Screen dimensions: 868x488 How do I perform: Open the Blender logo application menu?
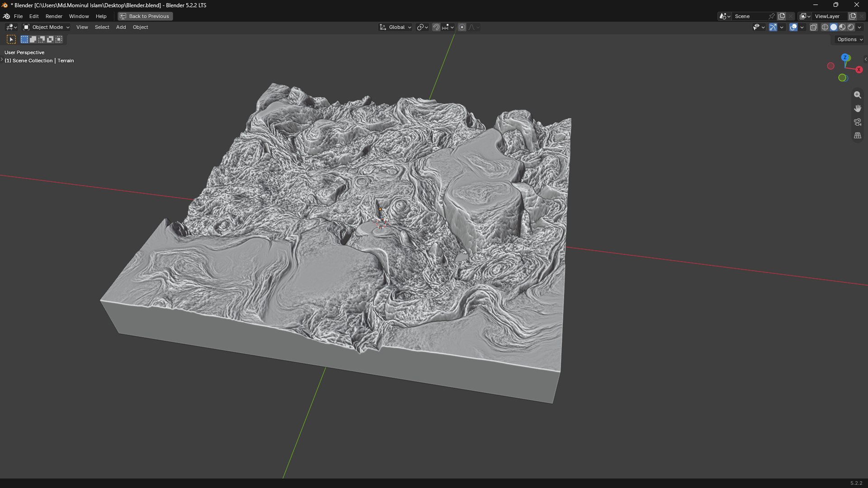click(6, 16)
